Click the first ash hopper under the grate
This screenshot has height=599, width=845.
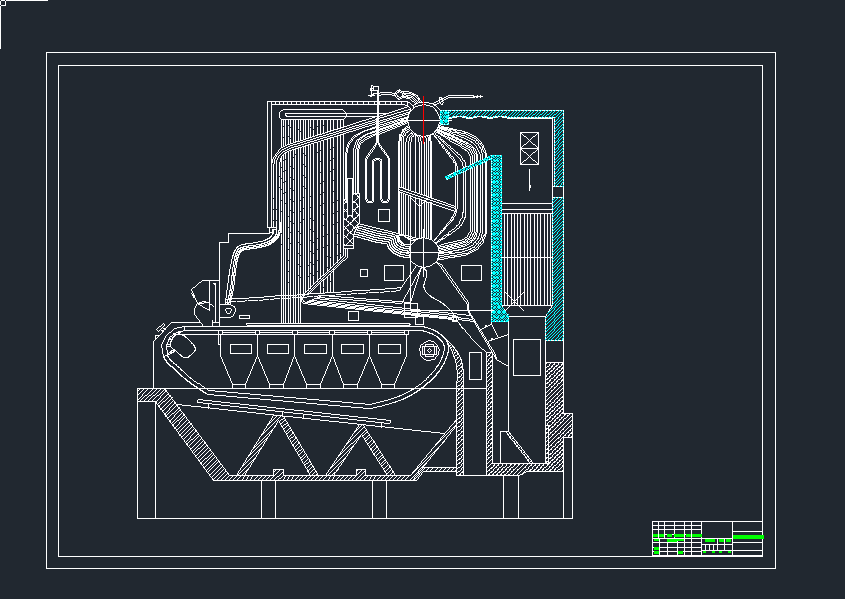pyautogui.click(x=241, y=362)
